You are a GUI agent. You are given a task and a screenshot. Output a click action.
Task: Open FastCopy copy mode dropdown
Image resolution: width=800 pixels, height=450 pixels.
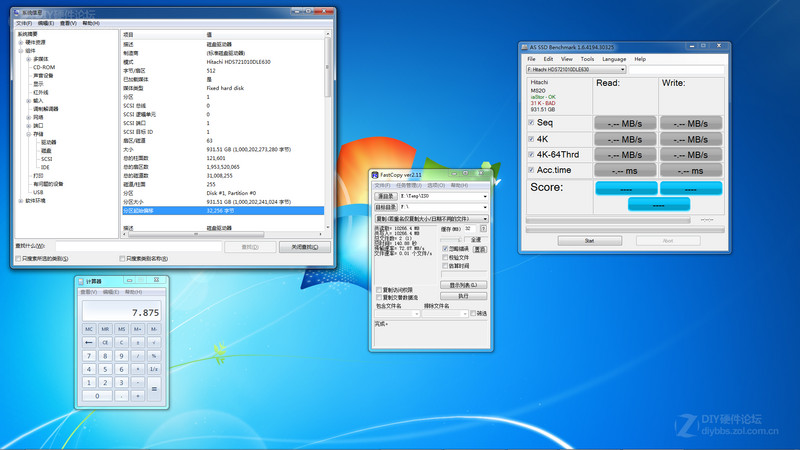(431, 218)
